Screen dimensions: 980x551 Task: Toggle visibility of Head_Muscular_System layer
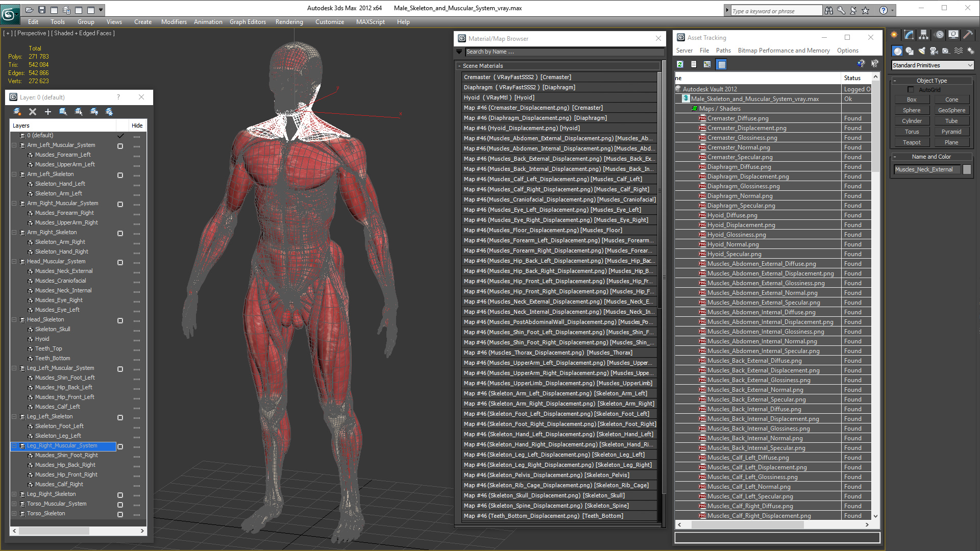120,261
